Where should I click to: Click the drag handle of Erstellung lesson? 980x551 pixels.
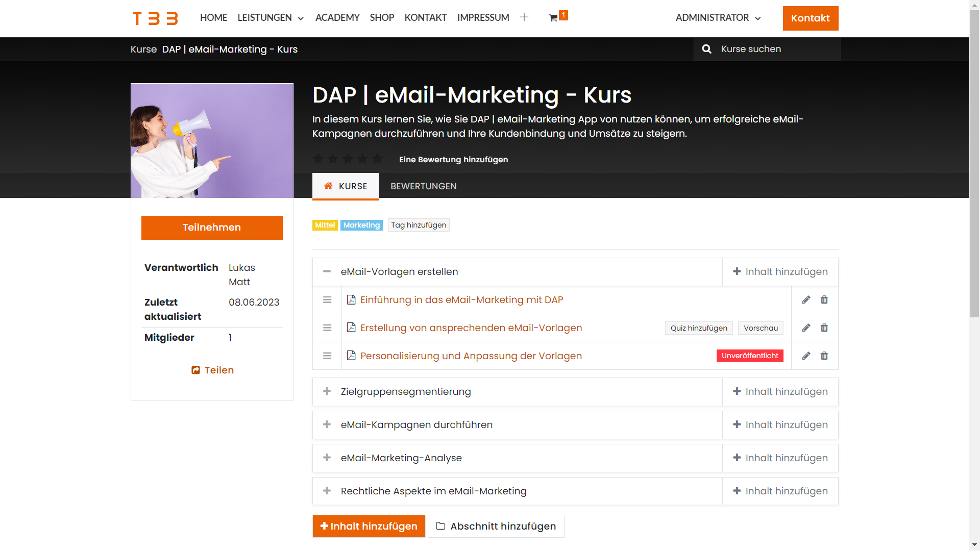pos(327,328)
